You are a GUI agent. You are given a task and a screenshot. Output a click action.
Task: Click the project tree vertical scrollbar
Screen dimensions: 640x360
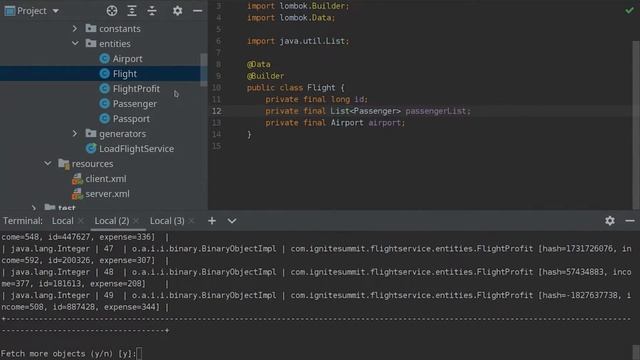coord(203,69)
